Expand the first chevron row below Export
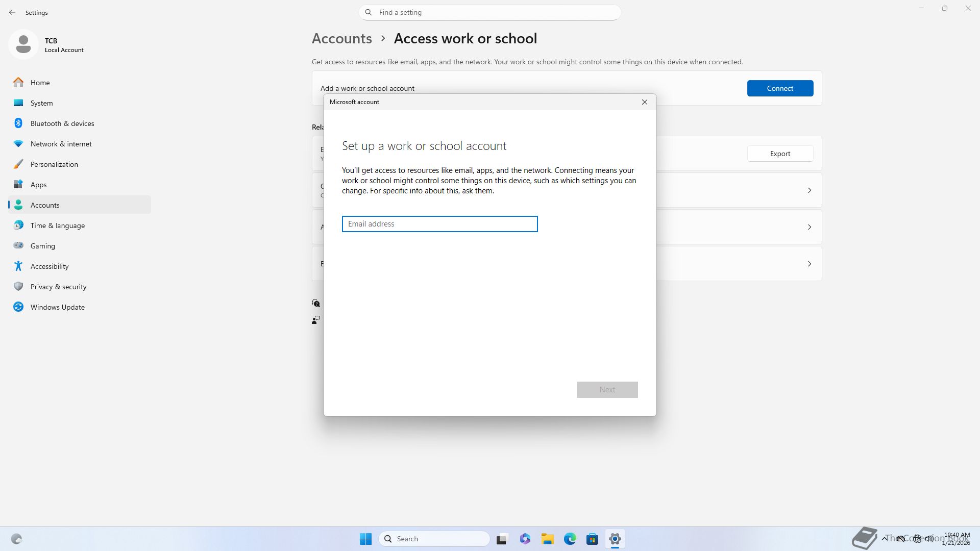The height and width of the screenshot is (551, 980). [809, 190]
